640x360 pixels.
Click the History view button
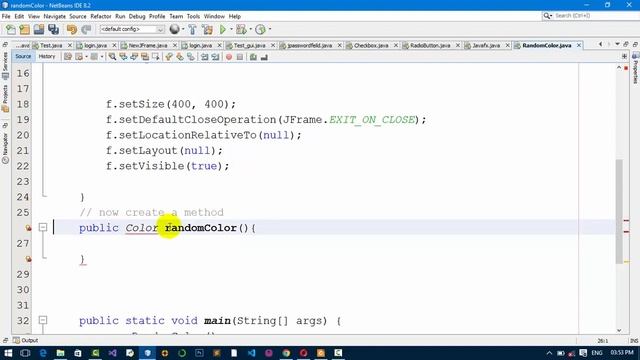point(47,57)
